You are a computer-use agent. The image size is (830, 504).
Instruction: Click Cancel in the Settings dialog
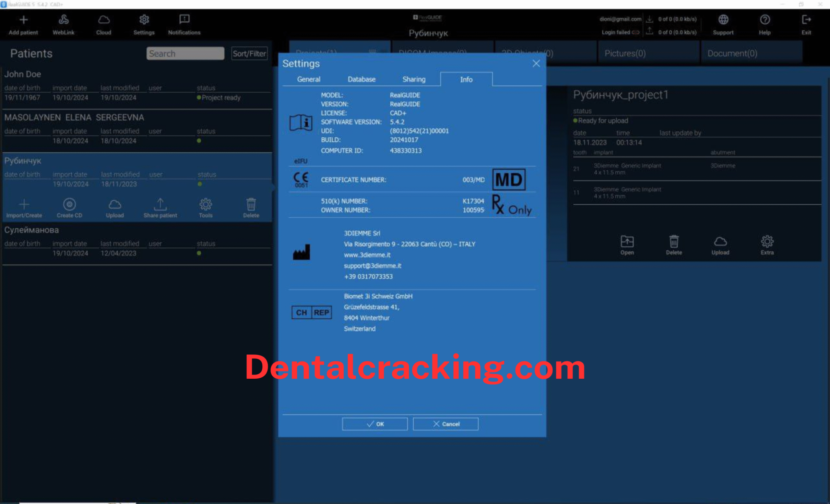(x=446, y=424)
